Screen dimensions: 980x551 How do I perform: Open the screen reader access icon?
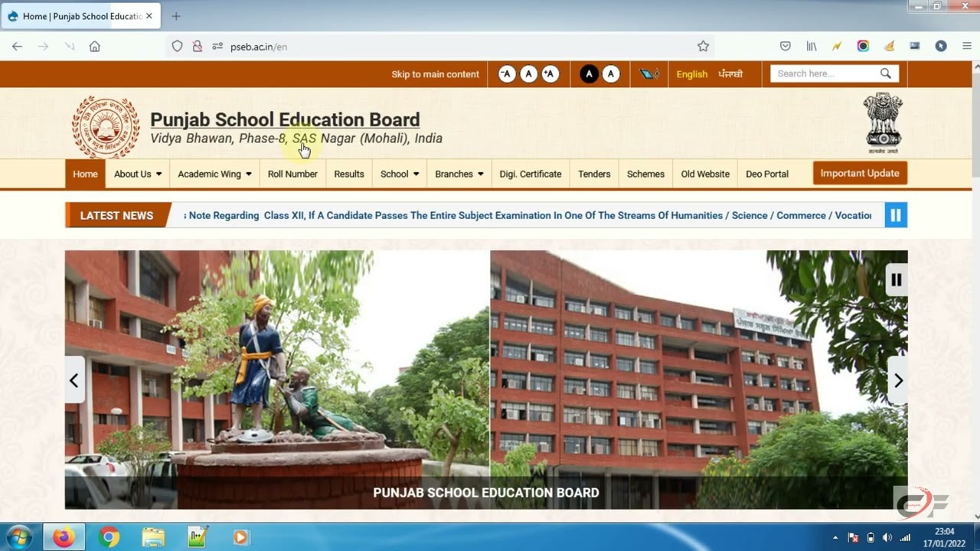point(650,74)
